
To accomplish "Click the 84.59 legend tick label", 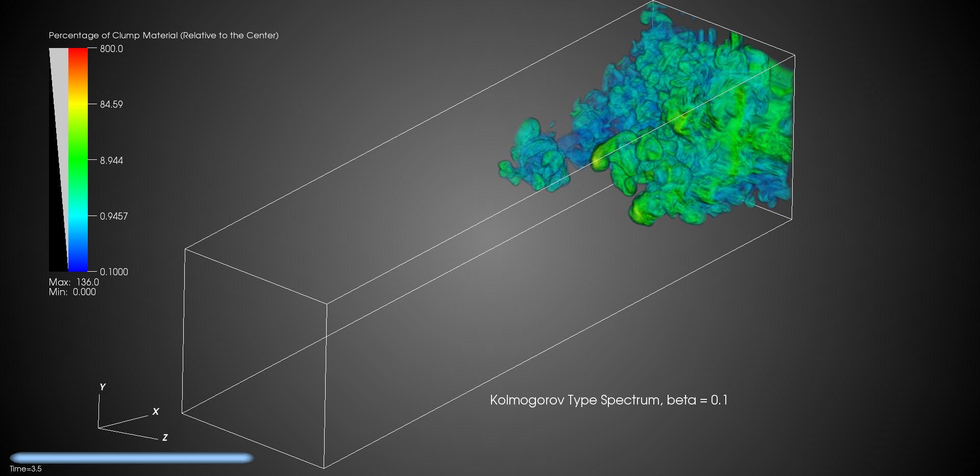I will click(x=111, y=104).
